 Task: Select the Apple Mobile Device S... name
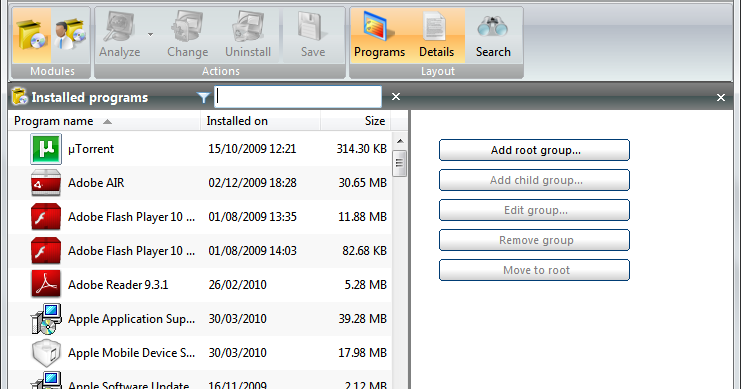(131, 353)
